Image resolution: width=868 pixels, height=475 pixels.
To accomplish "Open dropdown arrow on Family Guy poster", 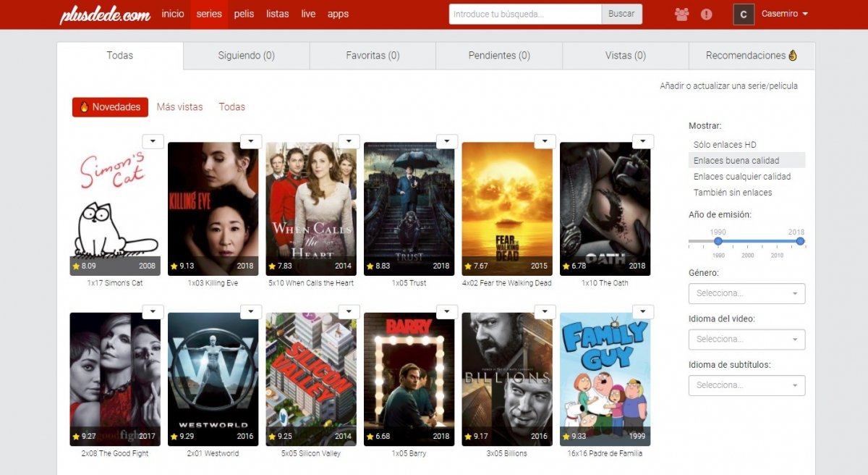I will click(x=642, y=312).
